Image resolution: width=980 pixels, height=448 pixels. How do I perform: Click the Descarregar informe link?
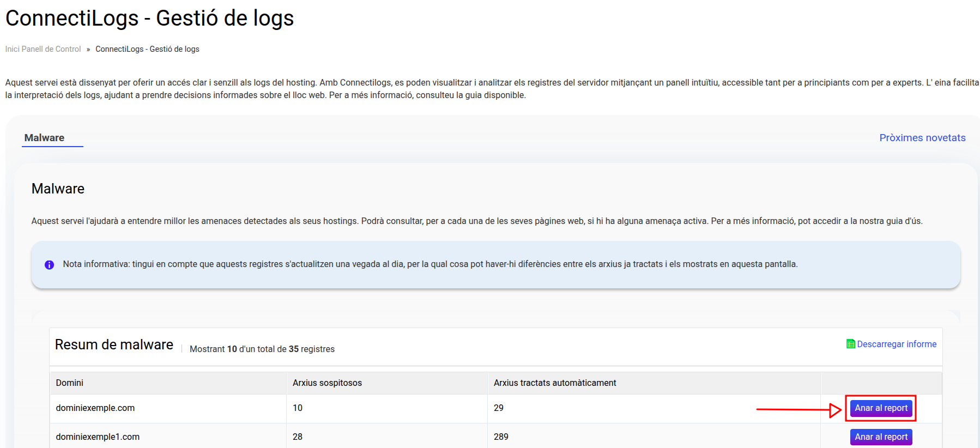[897, 344]
